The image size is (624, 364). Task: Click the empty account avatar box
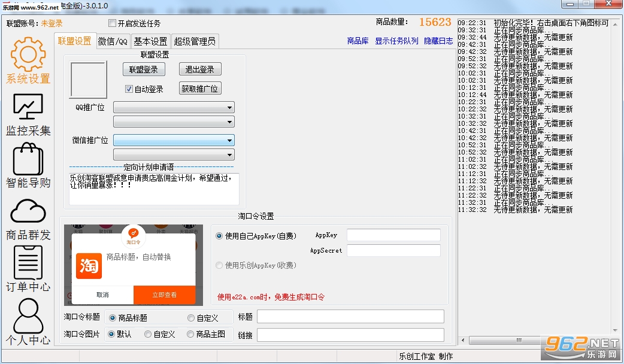coord(89,80)
